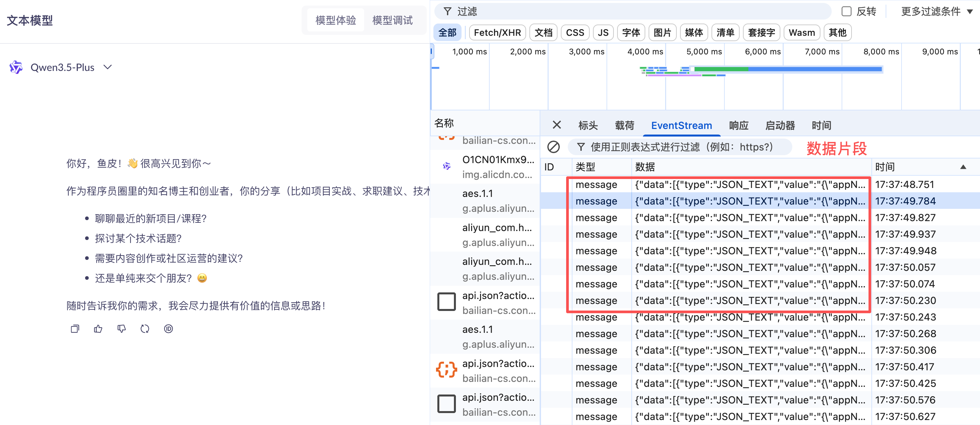Close the request details panel
980x425 pixels.
(x=557, y=125)
